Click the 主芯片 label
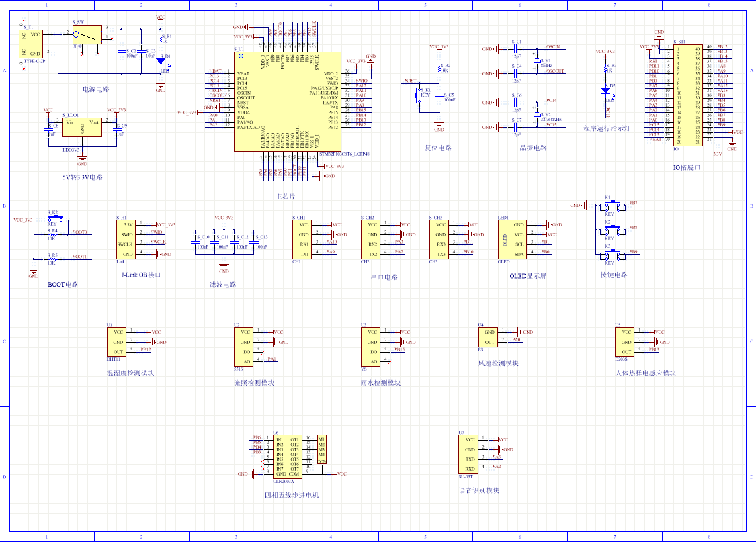The height and width of the screenshot is (542, 756). point(285,197)
